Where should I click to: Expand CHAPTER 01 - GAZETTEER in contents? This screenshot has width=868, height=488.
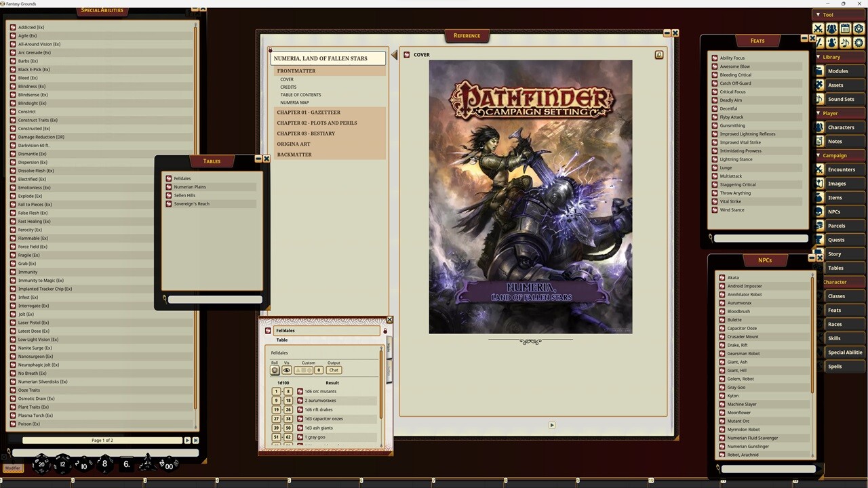click(x=309, y=113)
